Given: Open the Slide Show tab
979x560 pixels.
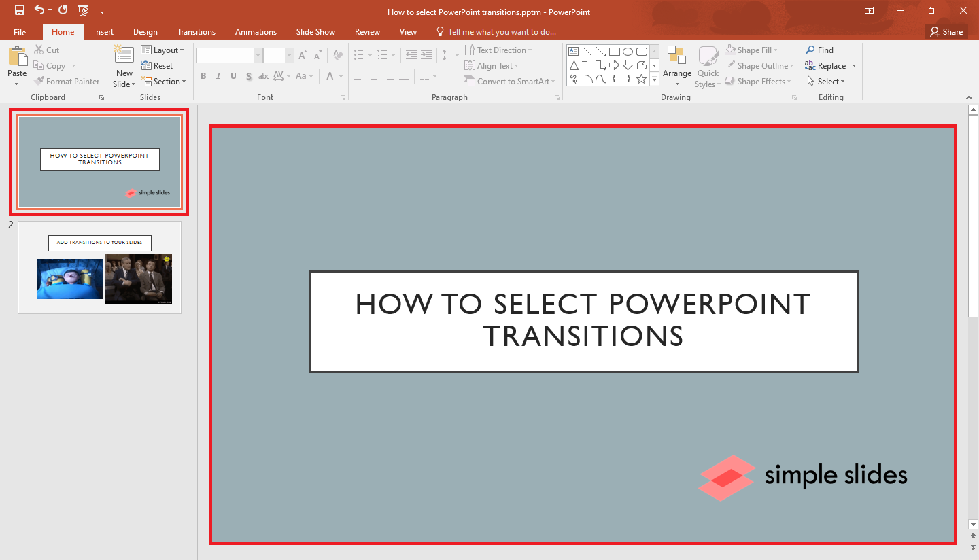Looking at the screenshot, I should 315,31.
